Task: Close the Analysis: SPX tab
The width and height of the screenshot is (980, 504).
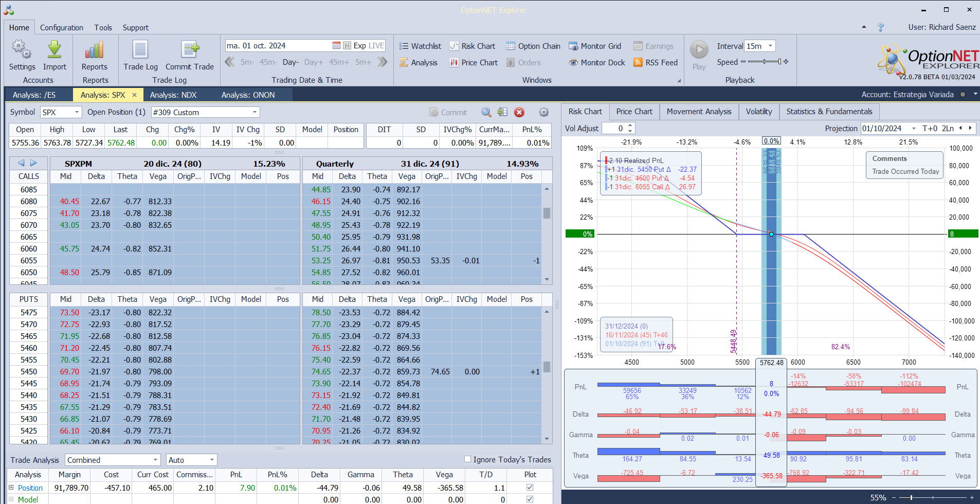Action: point(134,95)
